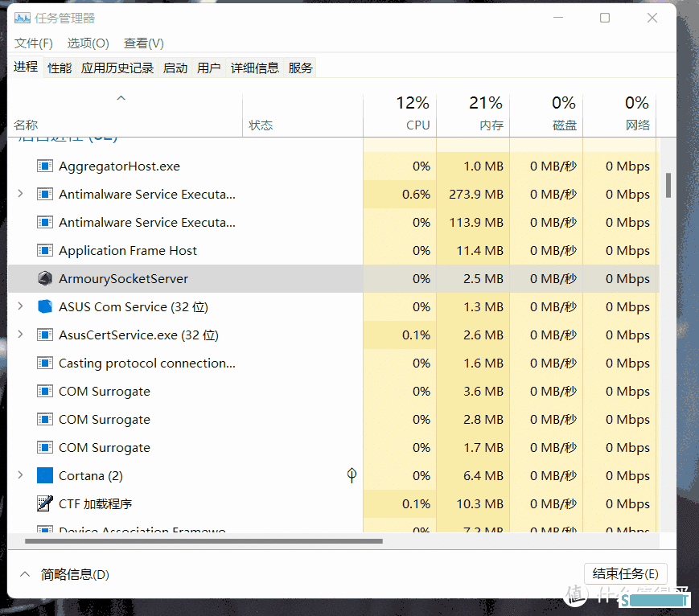Click the 0 Mbps network value for ArmourySocketServer
This screenshot has width=699, height=616.
tap(627, 278)
